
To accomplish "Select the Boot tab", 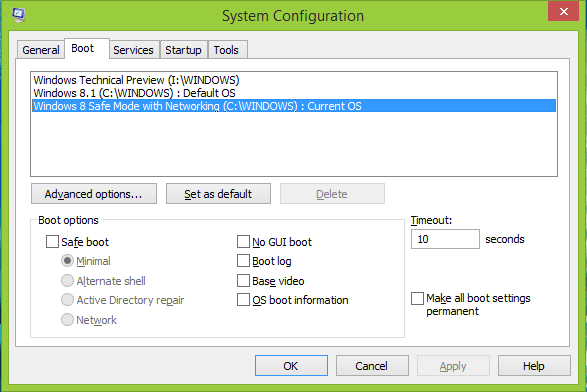I will click(87, 48).
